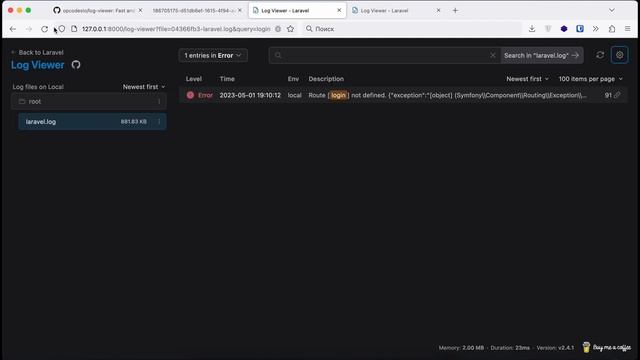
Task: Open laravel.log file options menu
Action: pyautogui.click(x=159, y=122)
